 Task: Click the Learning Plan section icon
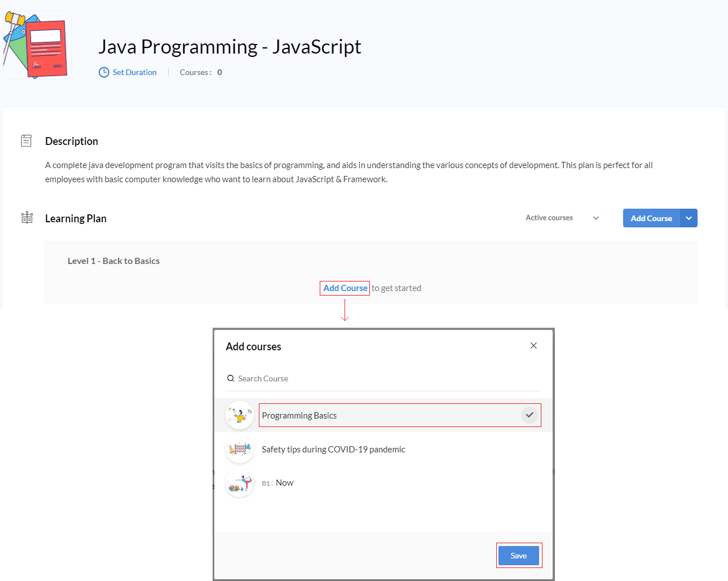point(27,217)
